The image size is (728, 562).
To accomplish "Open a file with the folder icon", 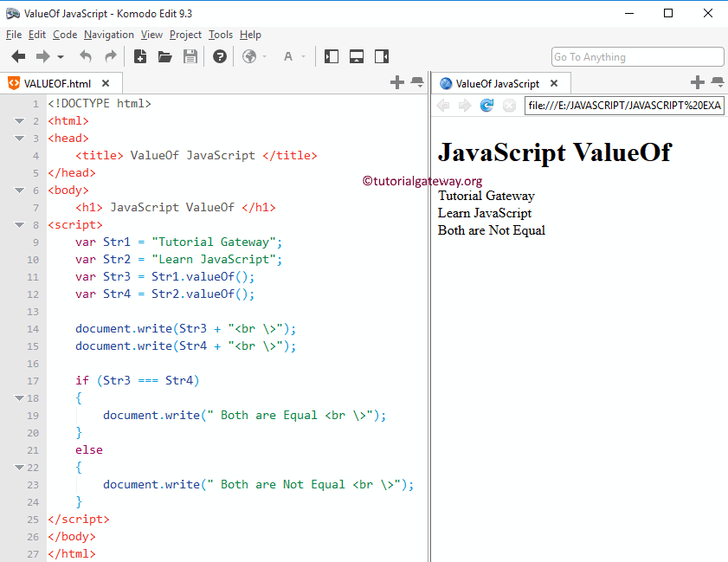I will [x=164, y=57].
